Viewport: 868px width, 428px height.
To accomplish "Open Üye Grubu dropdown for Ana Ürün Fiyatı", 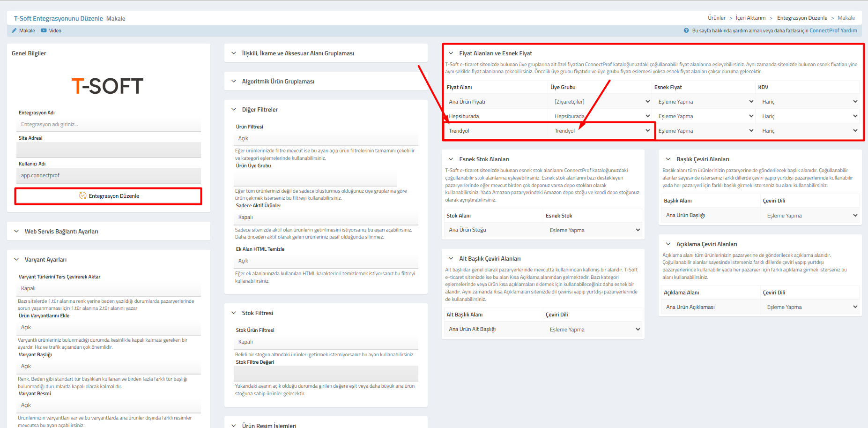I will pos(601,102).
